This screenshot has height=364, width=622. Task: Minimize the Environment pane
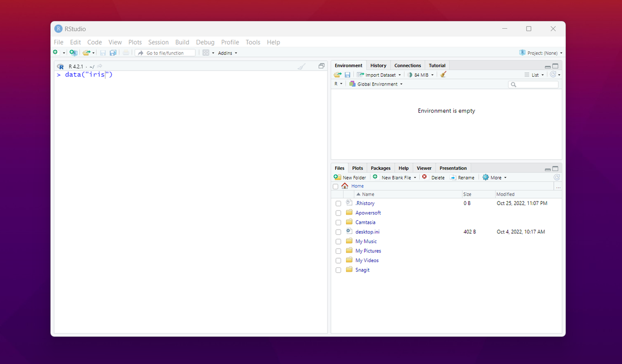point(548,66)
